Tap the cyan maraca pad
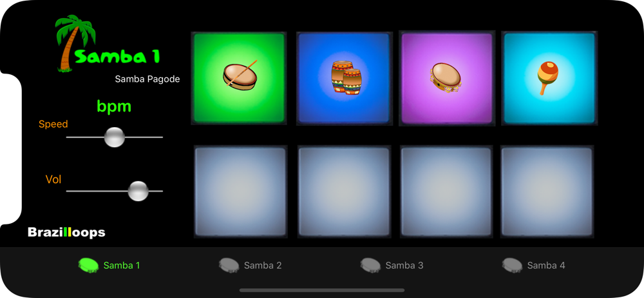 point(549,78)
